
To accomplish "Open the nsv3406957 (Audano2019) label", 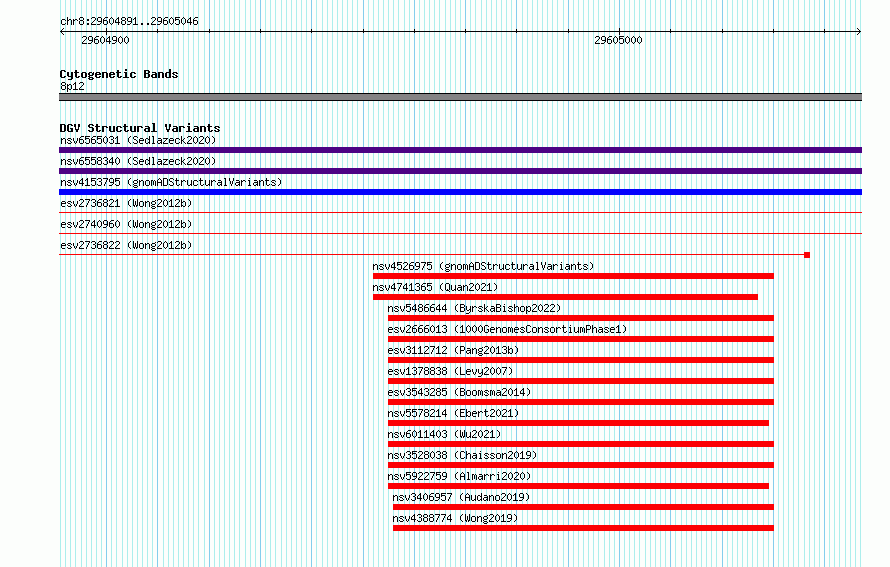I will 461,497.
